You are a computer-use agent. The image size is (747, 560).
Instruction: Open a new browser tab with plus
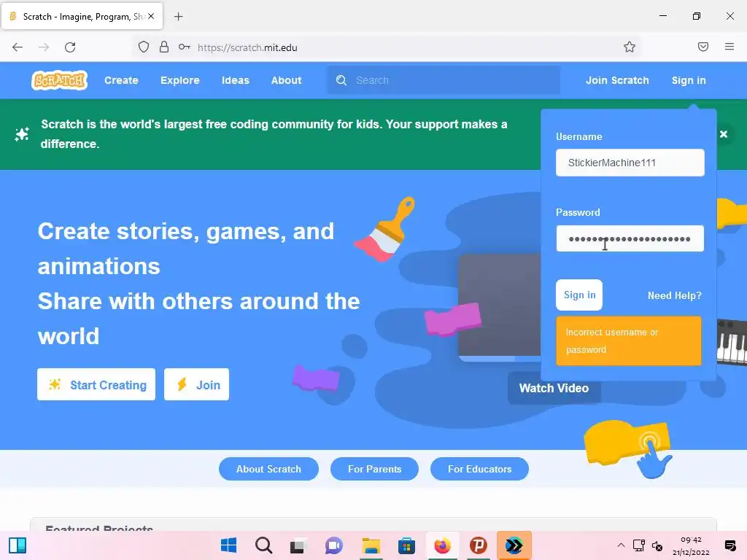[x=178, y=17]
